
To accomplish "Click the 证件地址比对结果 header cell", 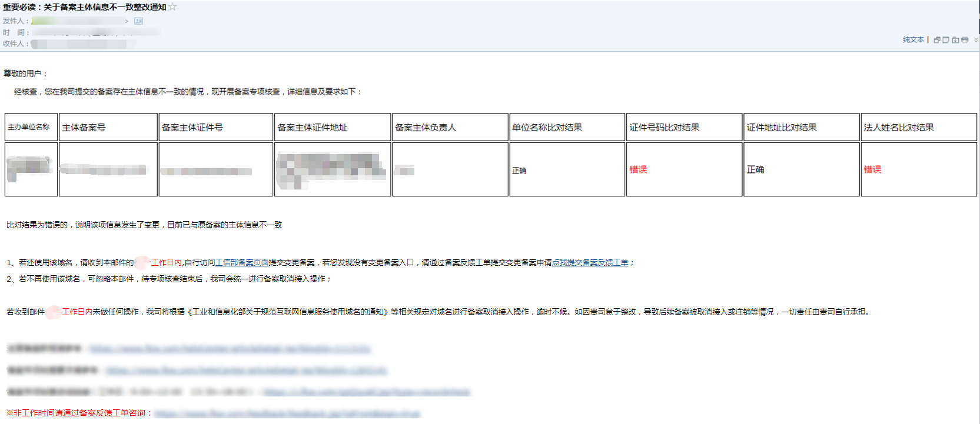I will pyautogui.click(x=802, y=127).
